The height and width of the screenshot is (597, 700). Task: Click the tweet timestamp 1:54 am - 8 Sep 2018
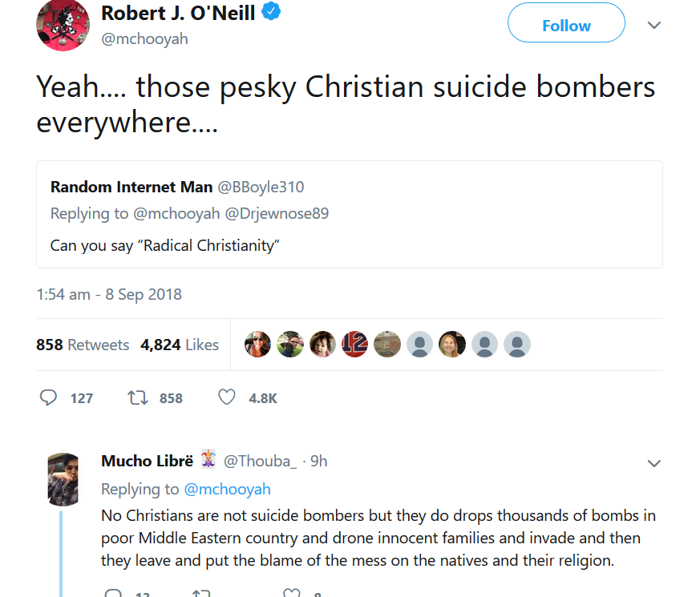(x=109, y=294)
